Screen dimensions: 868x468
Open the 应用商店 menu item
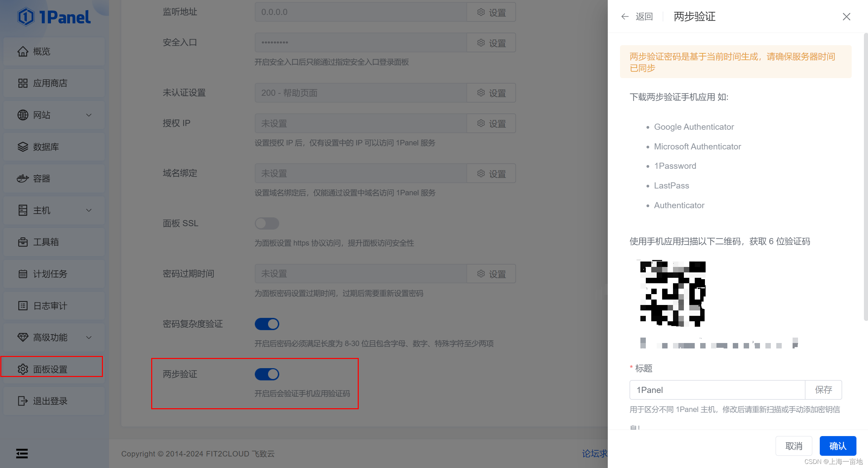[x=54, y=83]
